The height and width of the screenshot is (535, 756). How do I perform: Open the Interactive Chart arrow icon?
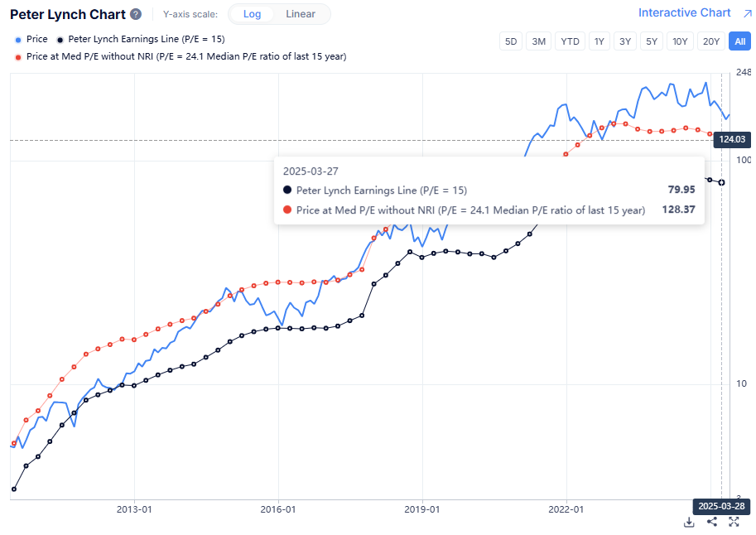(x=746, y=13)
